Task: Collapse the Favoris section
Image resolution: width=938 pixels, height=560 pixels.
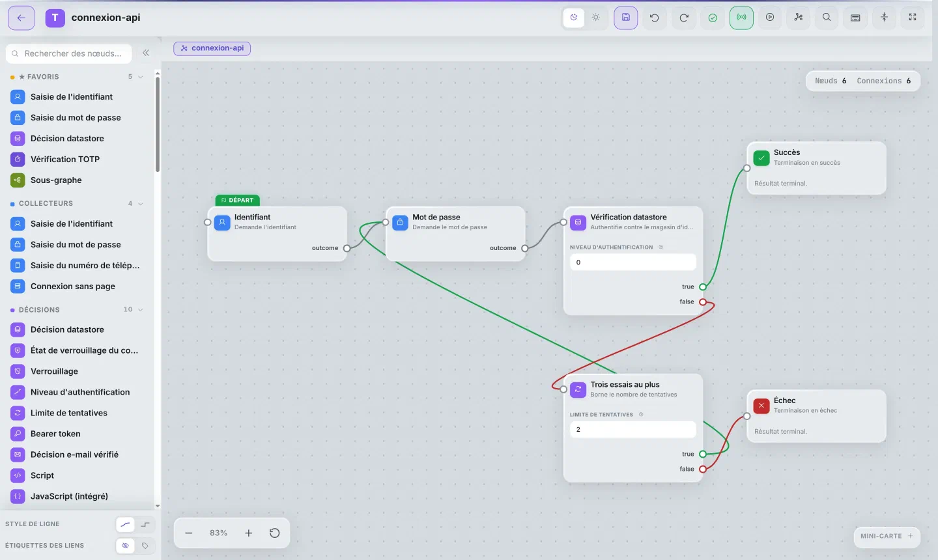Action: click(140, 77)
